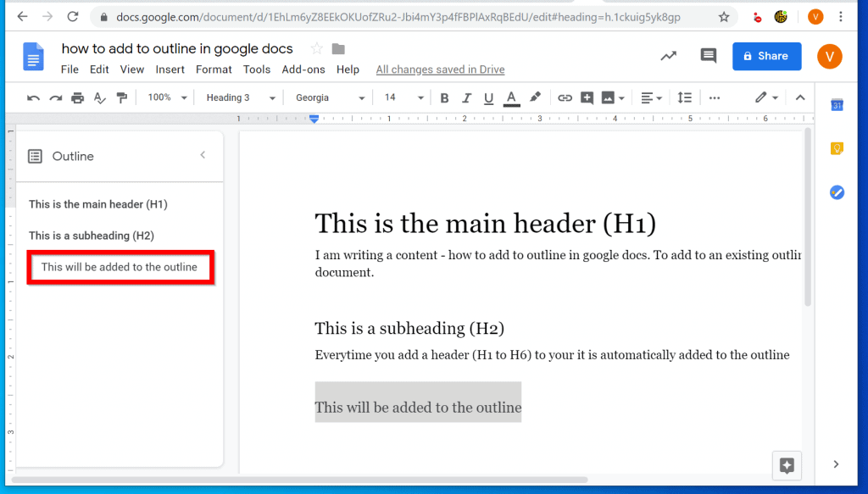
Task: Open the Edit menu
Action: [99, 69]
